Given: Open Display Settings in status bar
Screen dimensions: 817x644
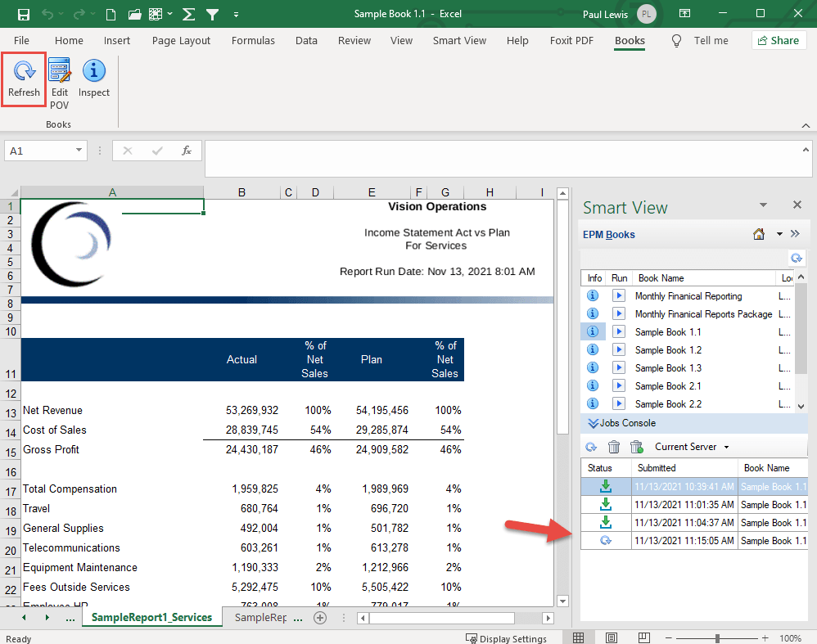Looking at the screenshot, I should point(507,638).
